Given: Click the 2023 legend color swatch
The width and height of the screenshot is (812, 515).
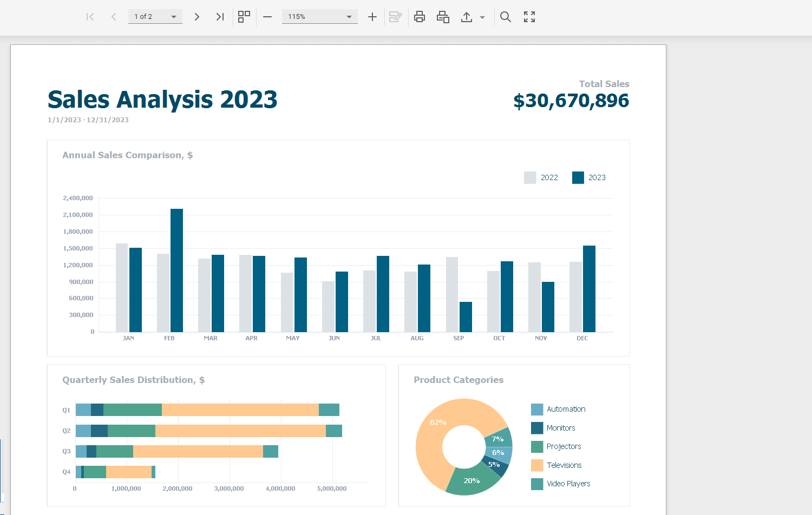Looking at the screenshot, I should click(x=578, y=177).
